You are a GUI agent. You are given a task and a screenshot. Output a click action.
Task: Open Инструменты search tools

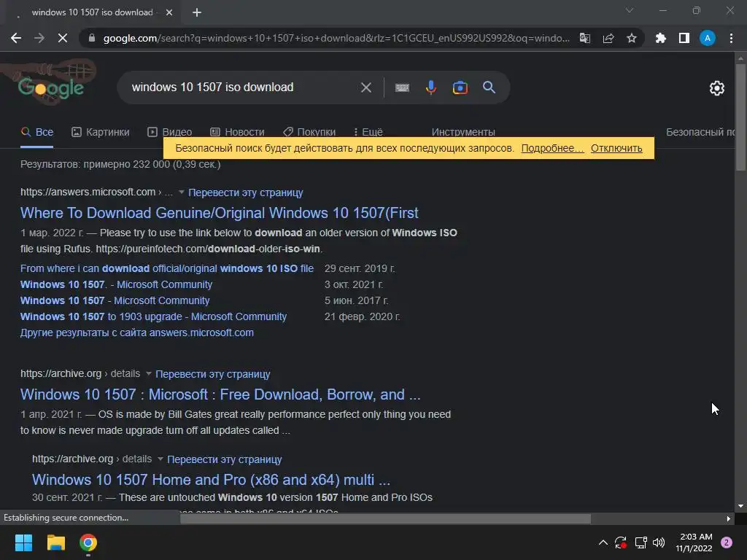(463, 132)
